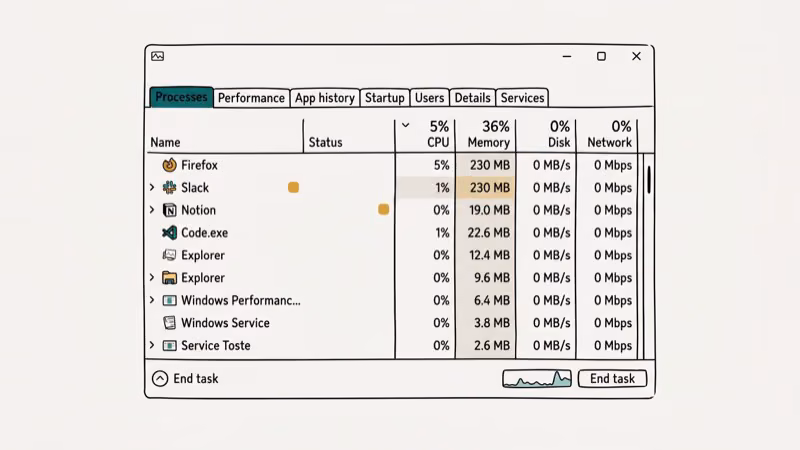Select the Firefox process name
This screenshot has width=800, height=450.
pos(199,165)
